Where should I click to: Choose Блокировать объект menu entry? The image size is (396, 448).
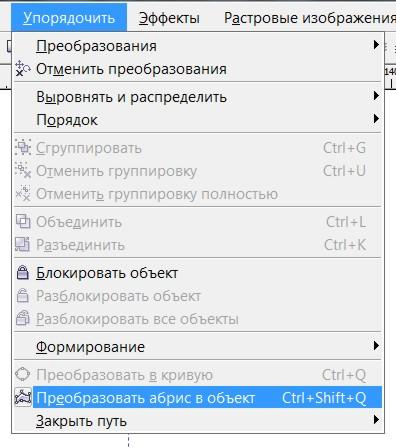pyautogui.click(x=198, y=273)
